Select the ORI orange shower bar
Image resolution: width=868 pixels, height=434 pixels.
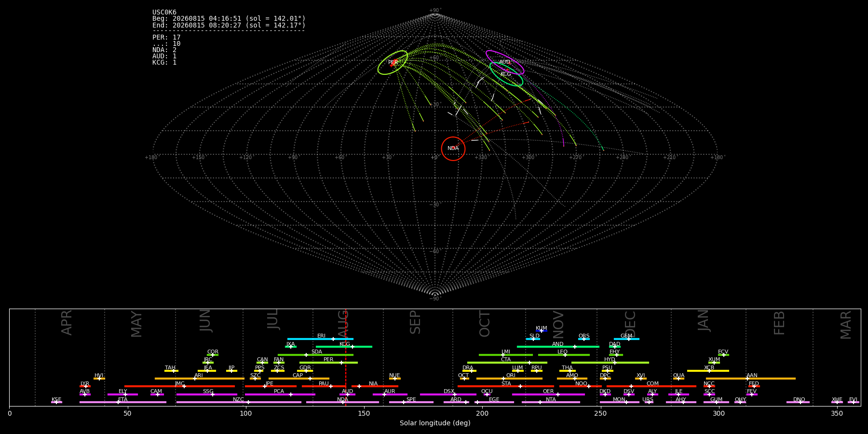[x=509, y=379]
